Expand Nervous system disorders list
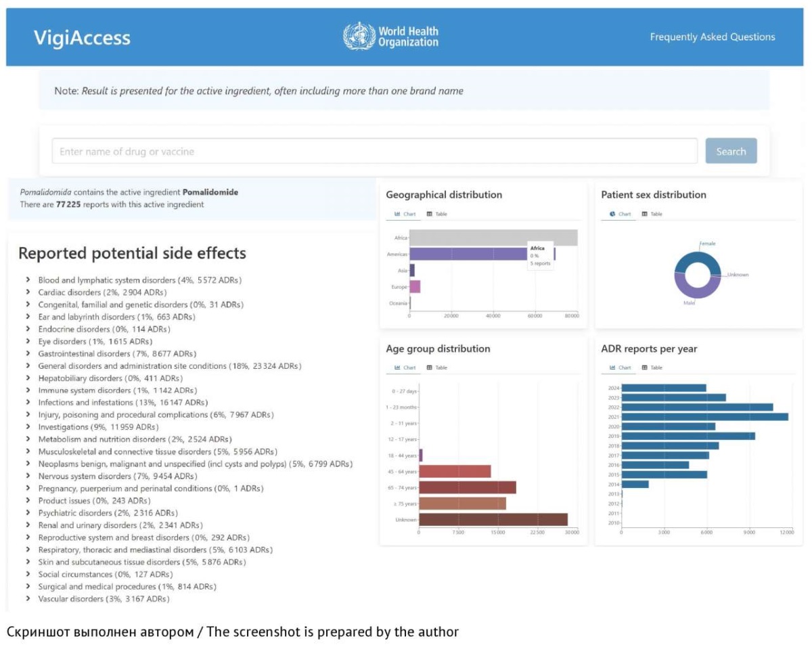 tap(112, 476)
